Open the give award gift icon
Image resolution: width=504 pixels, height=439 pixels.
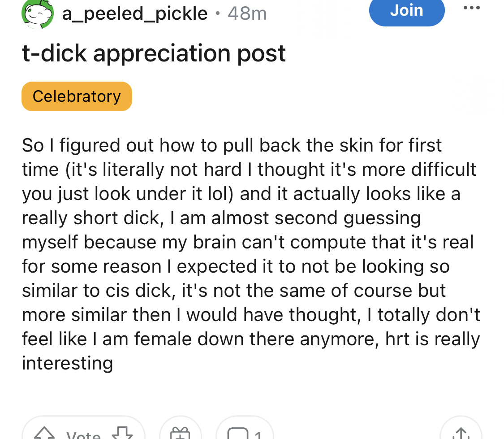181,433
